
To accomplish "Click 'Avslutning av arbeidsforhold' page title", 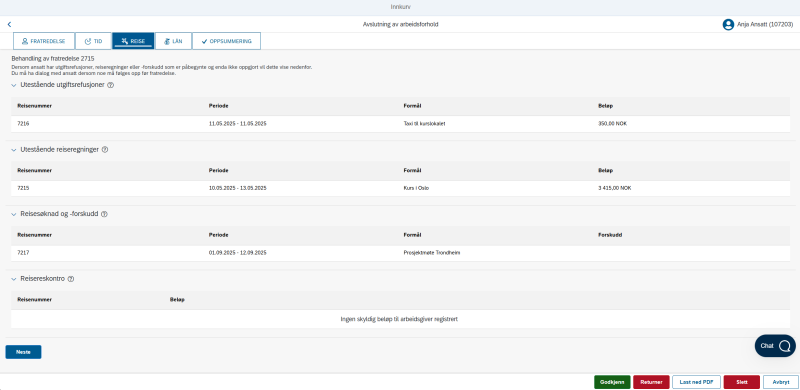I will (401, 24).
